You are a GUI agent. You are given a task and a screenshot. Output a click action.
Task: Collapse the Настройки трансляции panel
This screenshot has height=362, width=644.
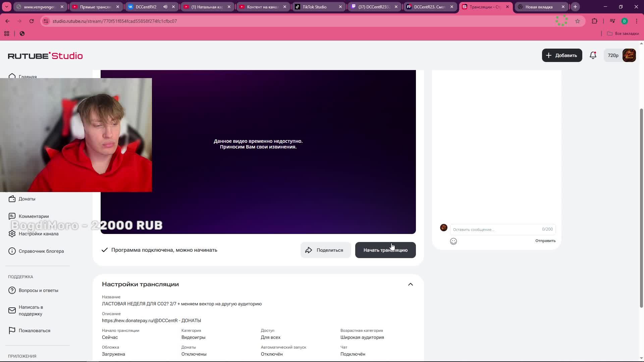tap(411, 284)
